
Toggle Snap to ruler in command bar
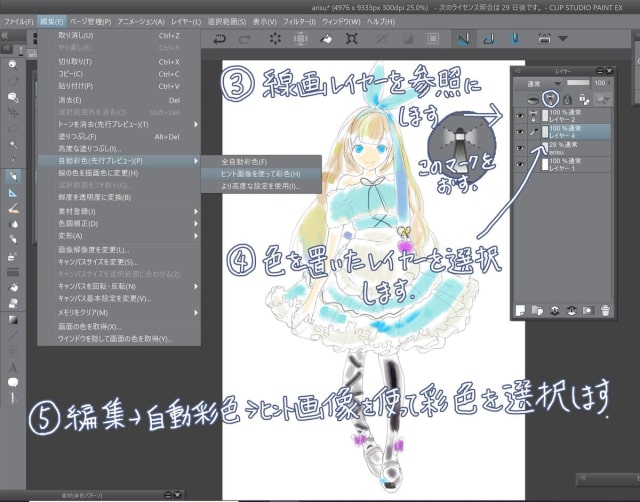click(x=463, y=39)
